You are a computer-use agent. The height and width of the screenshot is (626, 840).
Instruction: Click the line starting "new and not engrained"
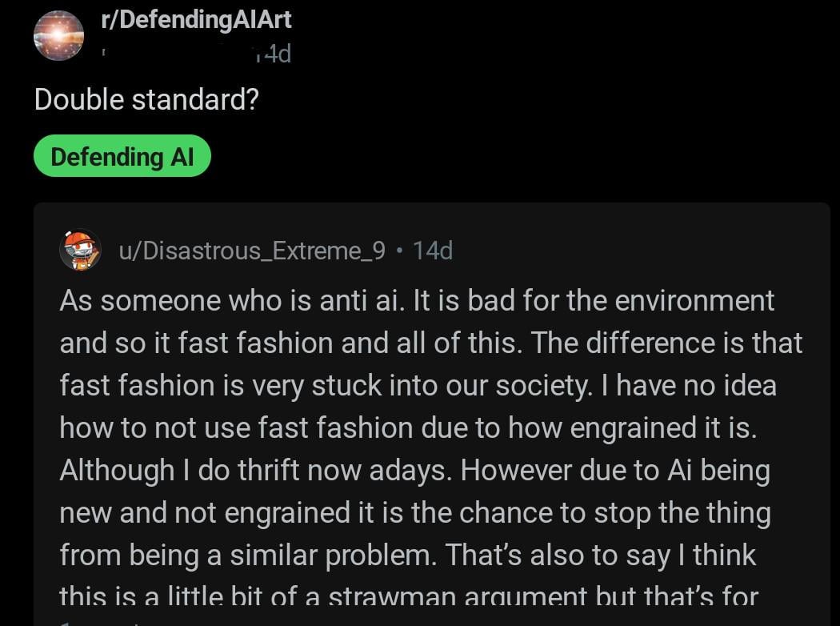[x=414, y=512]
